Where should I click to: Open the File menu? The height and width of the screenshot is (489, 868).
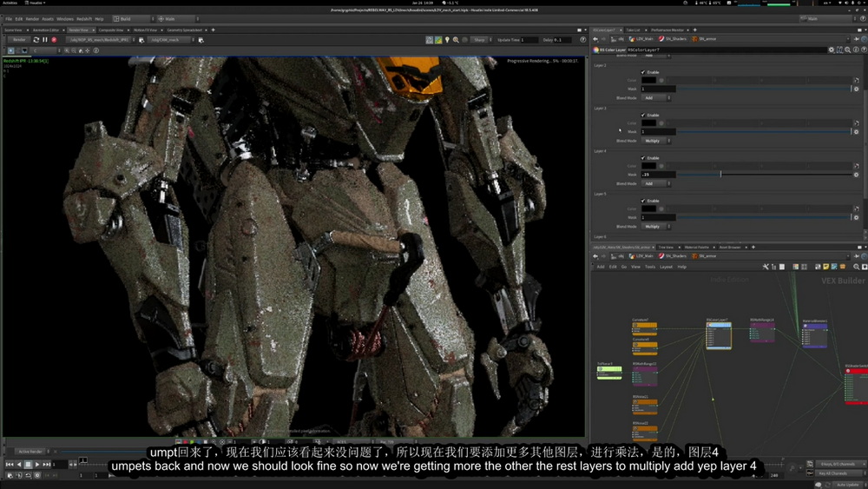click(x=9, y=19)
